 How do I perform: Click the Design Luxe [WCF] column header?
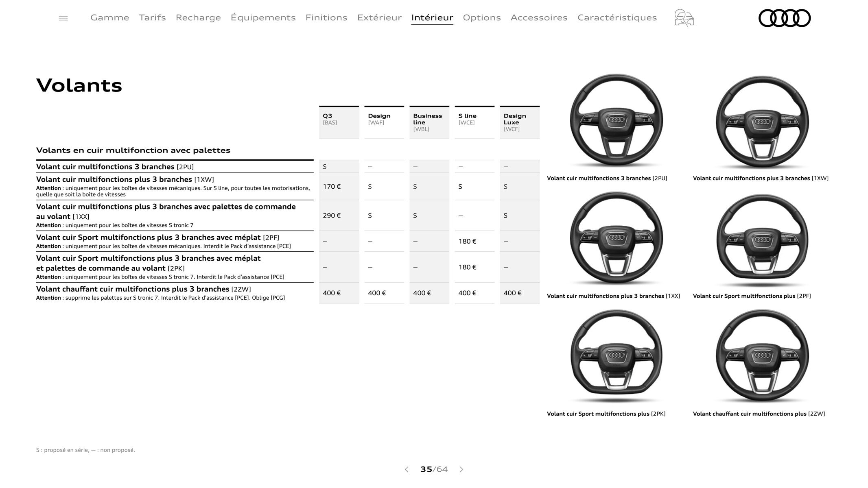tap(520, 122)
